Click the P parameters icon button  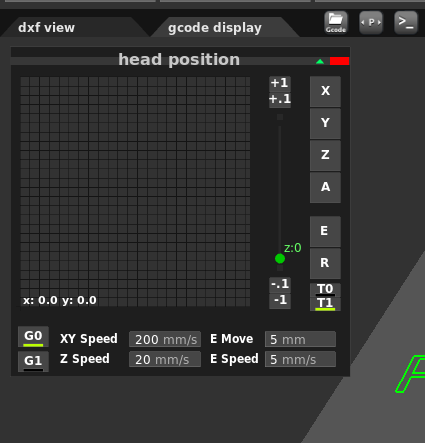[371, 23]
